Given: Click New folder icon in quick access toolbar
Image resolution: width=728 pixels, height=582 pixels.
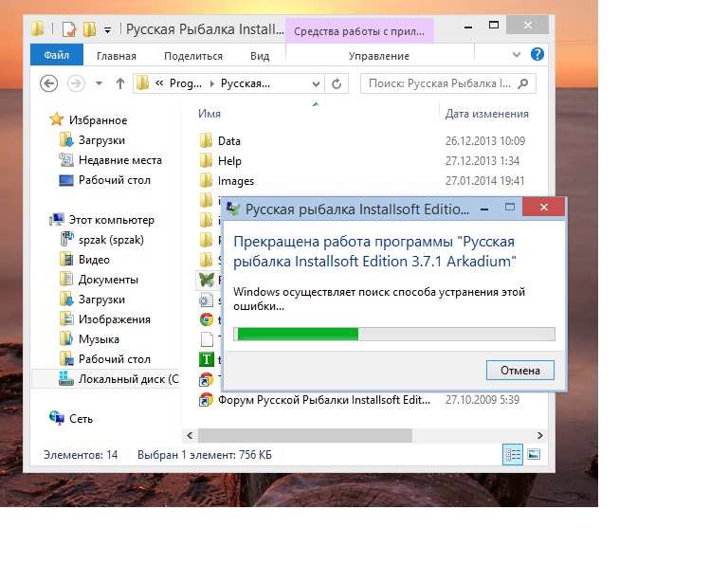Looking at the screenshot, I should pos(90,29).
